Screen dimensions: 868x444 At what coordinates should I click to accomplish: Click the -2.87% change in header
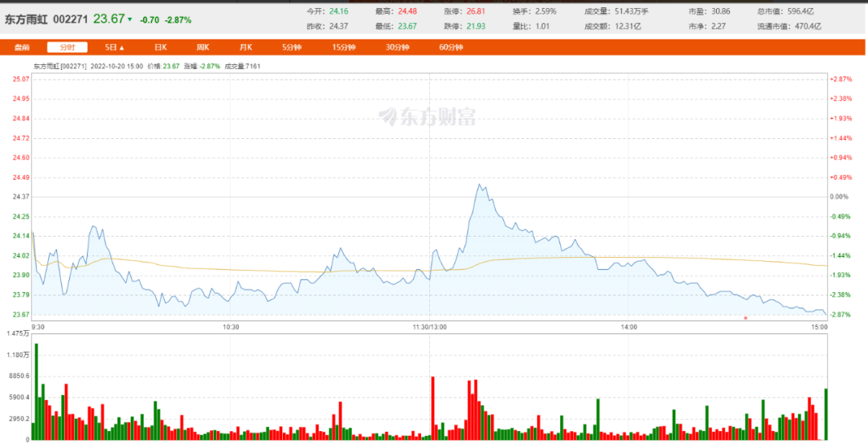coord(178,20)
